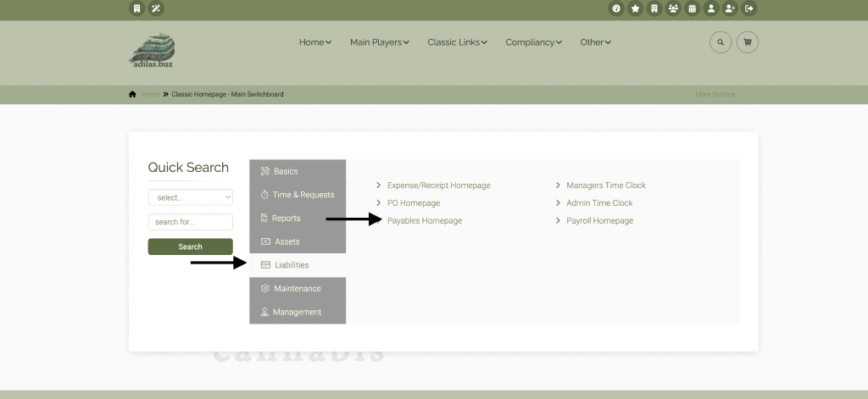Viewport: 868px width, 399px height.
Task: Open the group of users icon
Action: coord(673,8)
